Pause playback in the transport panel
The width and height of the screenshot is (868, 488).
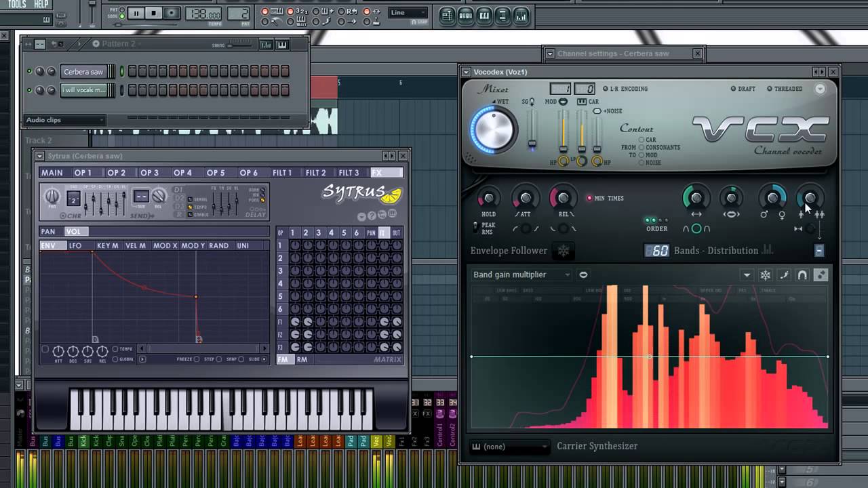point(136,13)
